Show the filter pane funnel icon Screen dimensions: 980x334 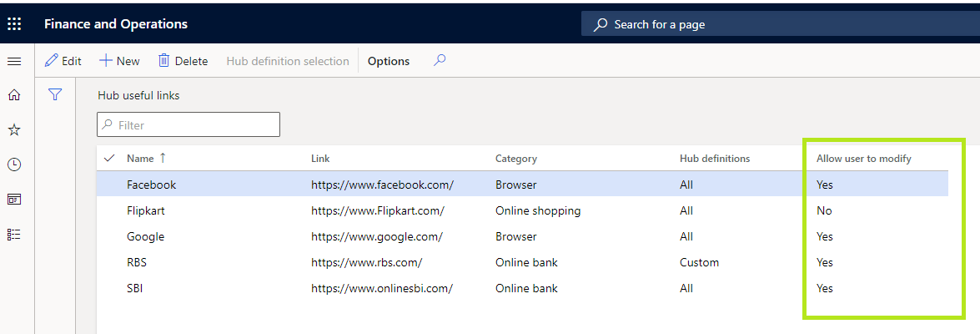click(56, 94)
